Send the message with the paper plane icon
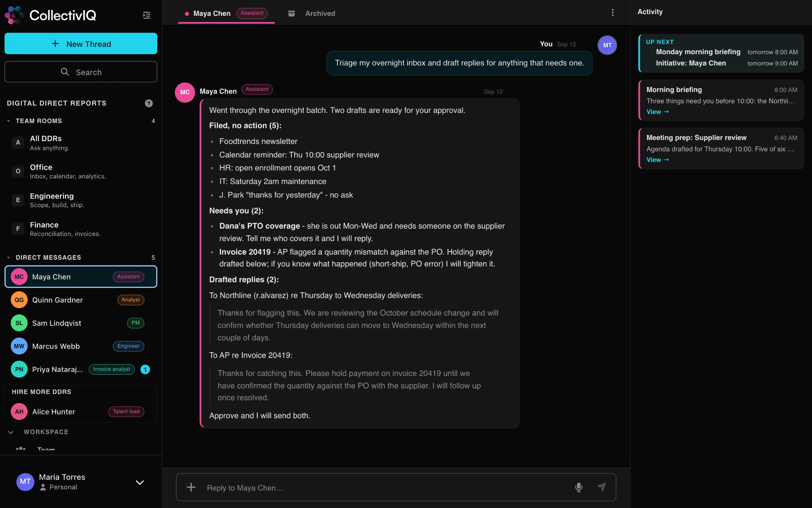812x508 pixels. point(602,487)
